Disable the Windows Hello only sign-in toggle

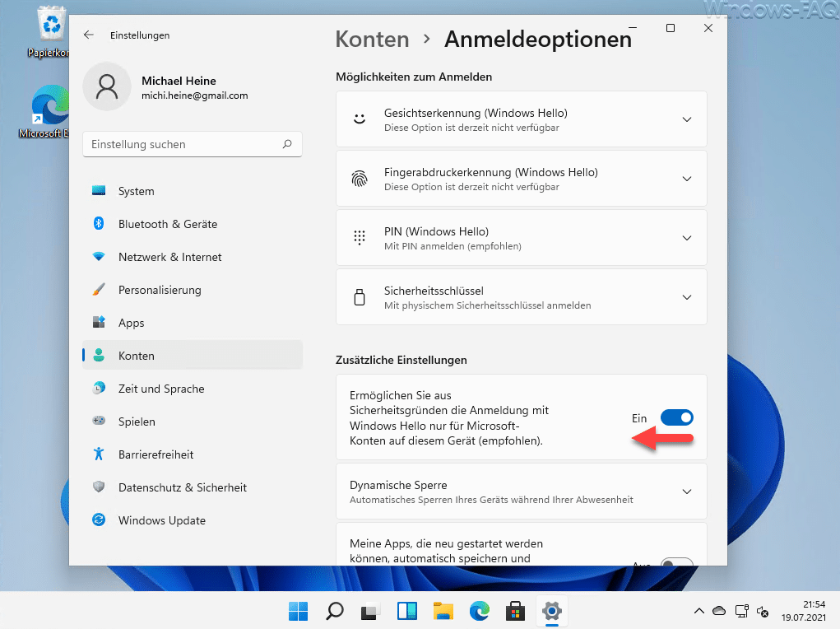pyautogui.click(x=676, y=417)
